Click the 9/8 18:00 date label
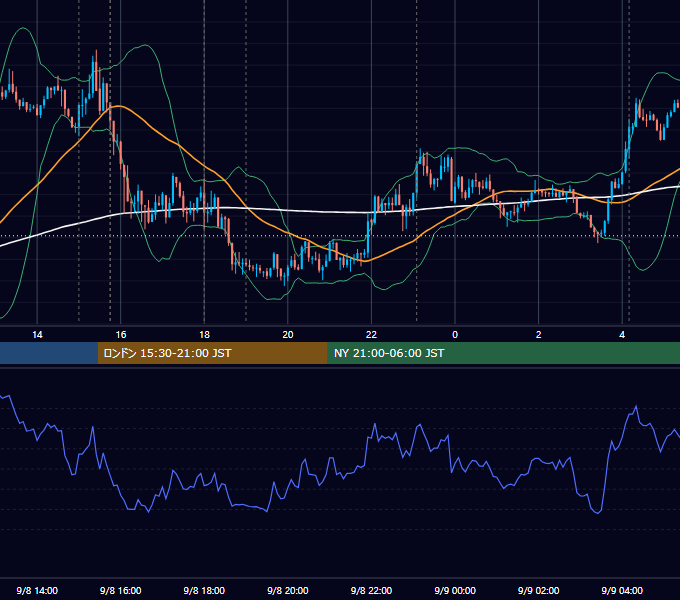The height and width of the screenshot is (600, 680). click(x=204, y=590)
